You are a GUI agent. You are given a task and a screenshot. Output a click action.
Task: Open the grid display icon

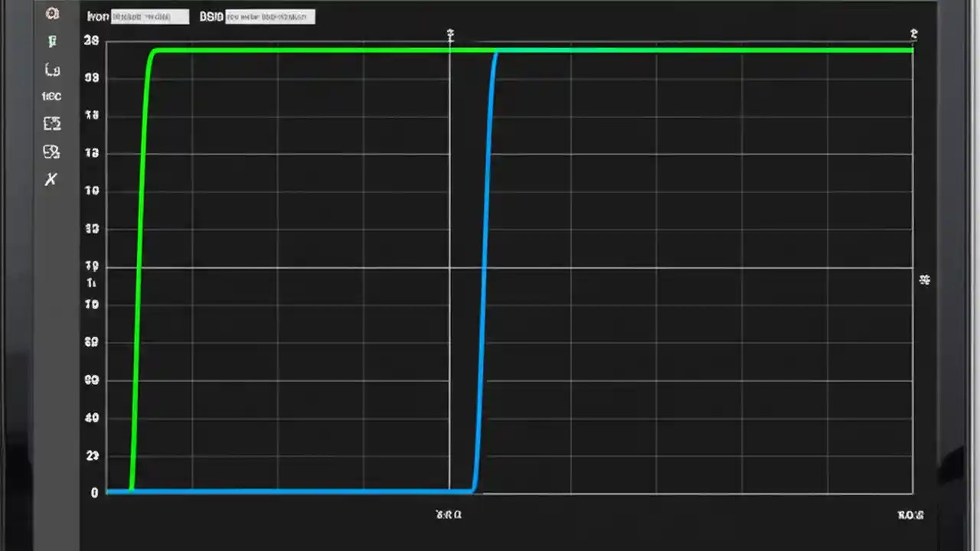pos(51,123)
